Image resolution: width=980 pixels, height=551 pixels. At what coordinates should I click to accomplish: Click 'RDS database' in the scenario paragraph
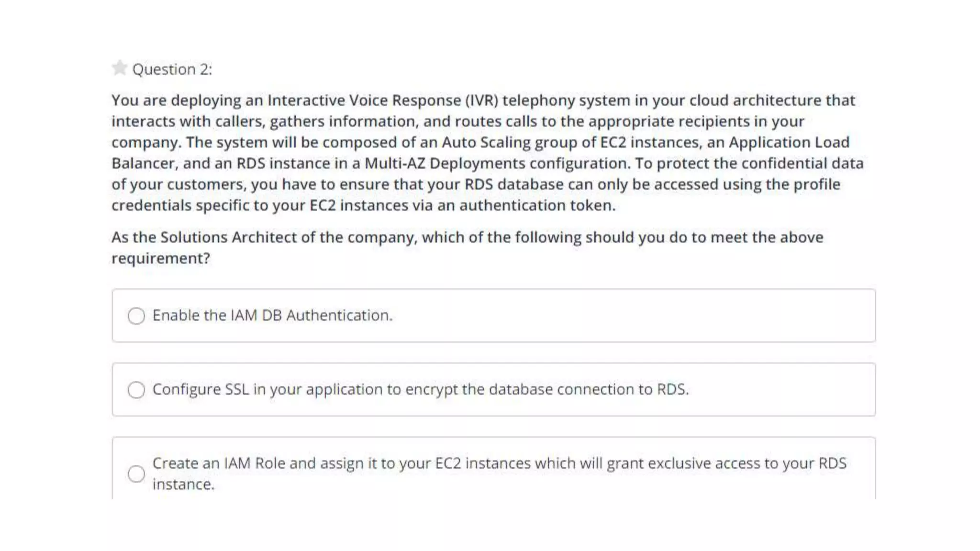[x=513, y=185]
